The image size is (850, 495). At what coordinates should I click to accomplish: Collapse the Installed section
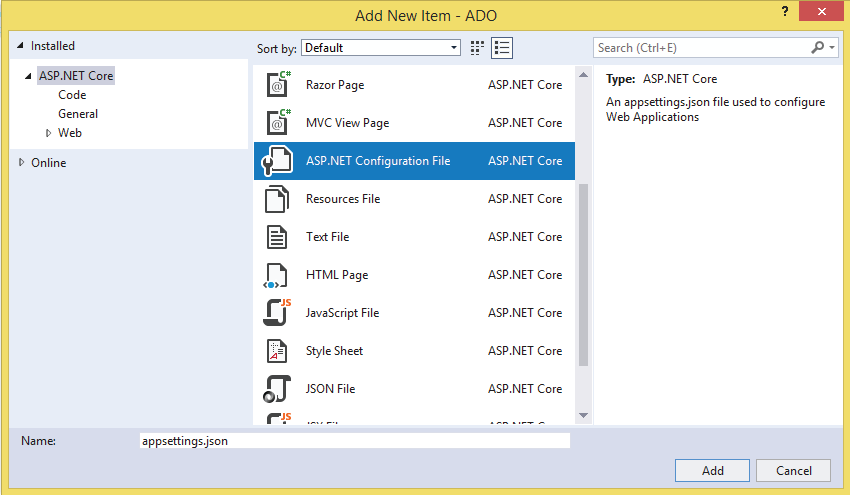tap(21, 46)
